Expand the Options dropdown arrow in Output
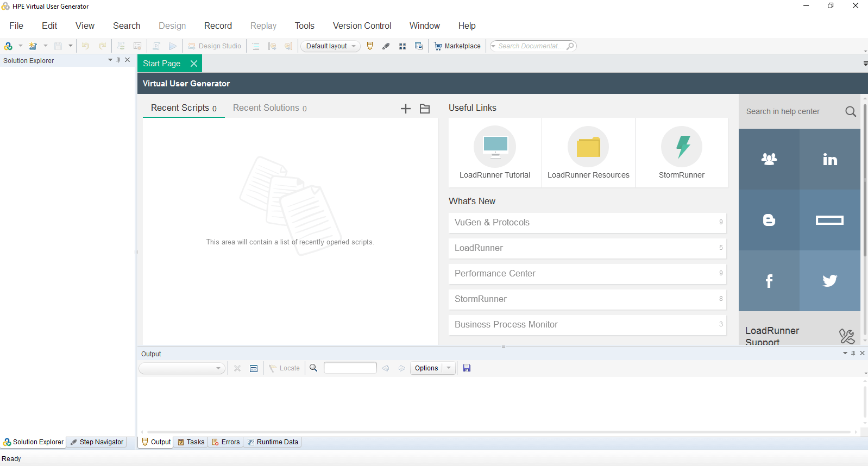Image resolution: width=868 pixels, height=466 pixels. [x=449, y=368]
